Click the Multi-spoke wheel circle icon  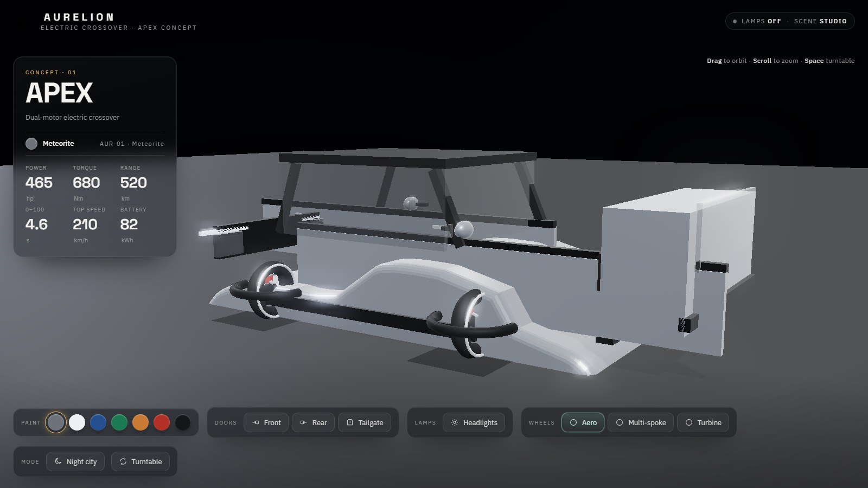[x=620, y=422]
